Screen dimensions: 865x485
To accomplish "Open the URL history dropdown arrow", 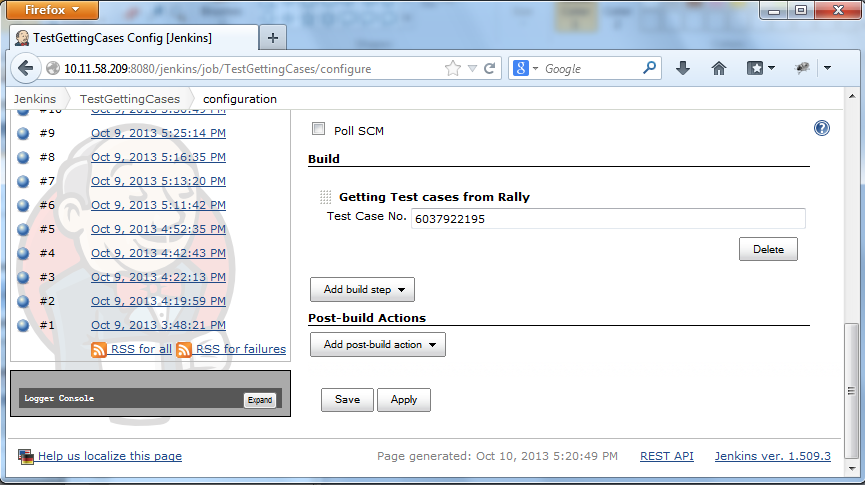I will pos(472,68).
